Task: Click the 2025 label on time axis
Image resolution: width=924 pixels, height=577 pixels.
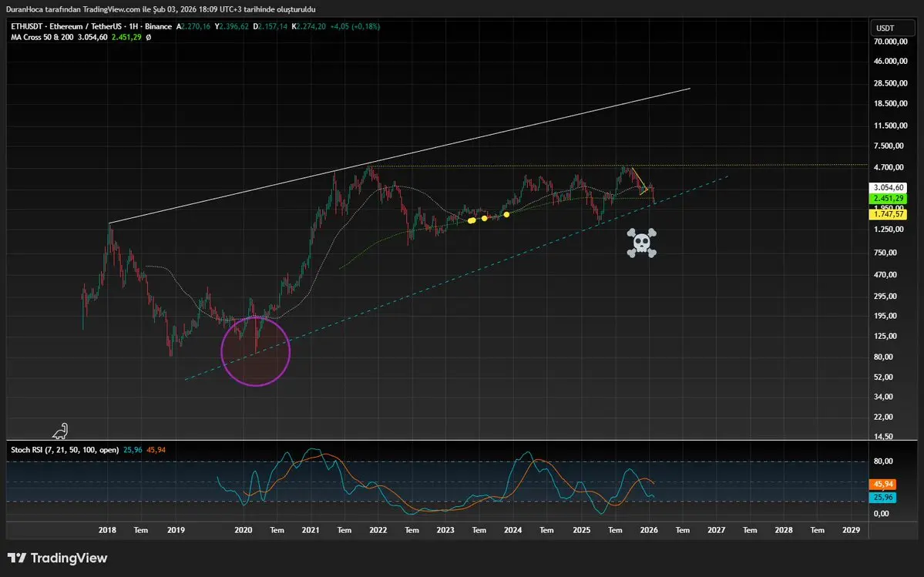Action: tap(582, 530)
